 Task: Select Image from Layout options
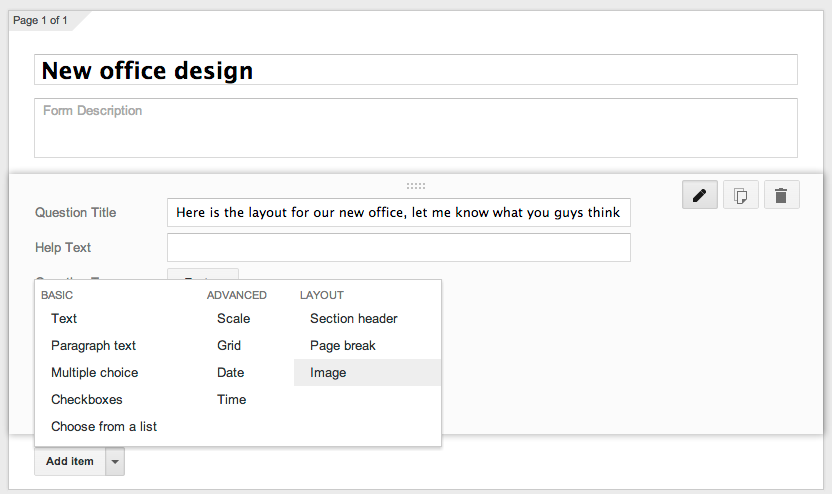pos(328,372)
